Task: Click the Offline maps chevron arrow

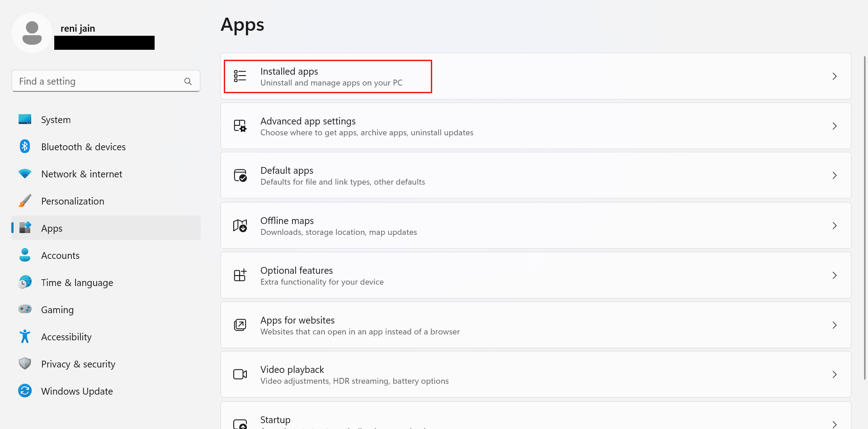Action: [835, 225]
